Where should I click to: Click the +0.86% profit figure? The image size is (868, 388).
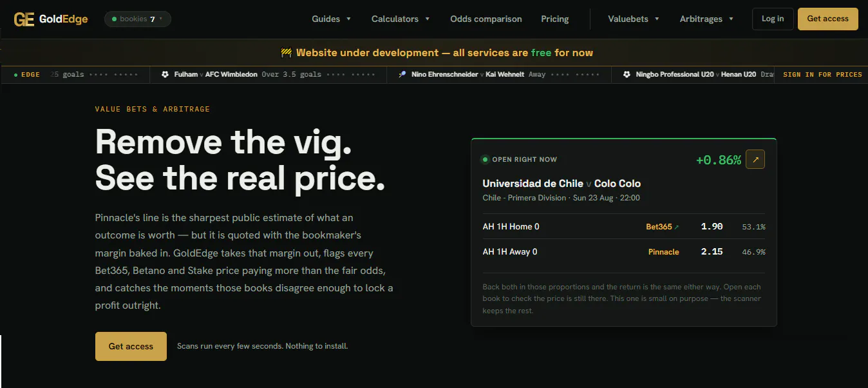click(719, 160)
